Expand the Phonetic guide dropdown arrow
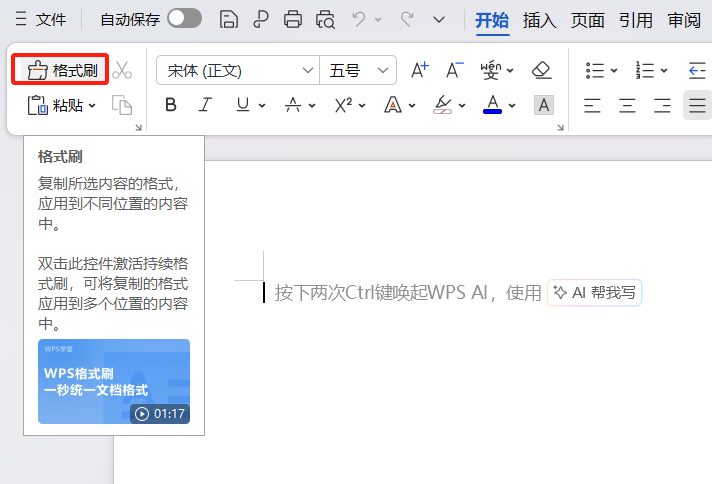 [x=510, y=70]
